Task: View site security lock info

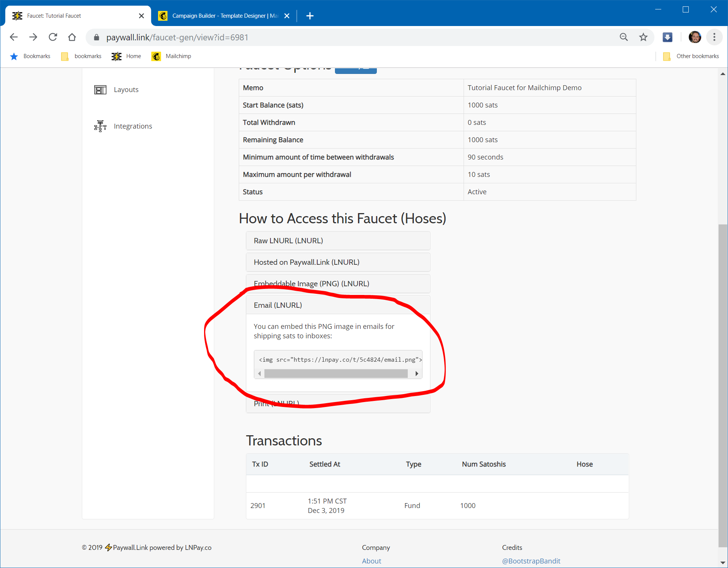Action: (x=97, y=37)
